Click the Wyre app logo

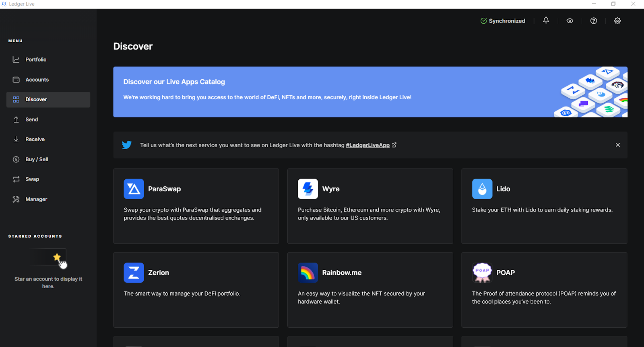pos(308,189)
